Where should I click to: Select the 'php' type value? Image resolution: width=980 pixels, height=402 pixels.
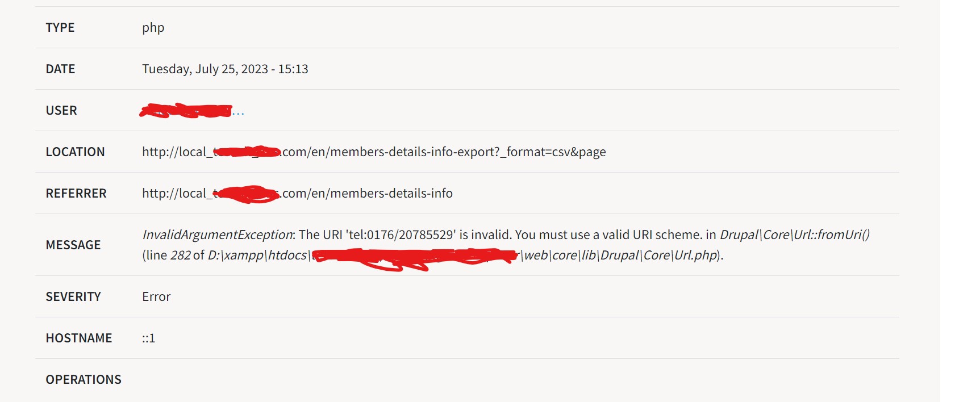(x=153, y=28)
